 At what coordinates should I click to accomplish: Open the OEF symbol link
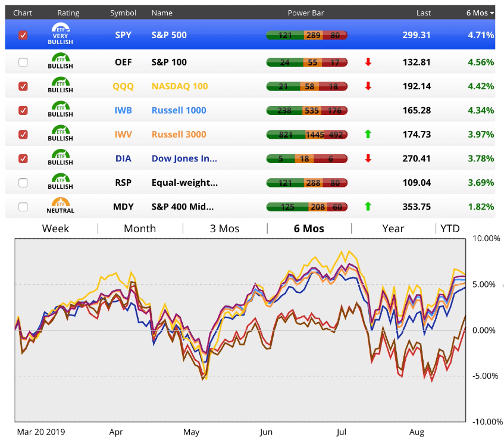pos(123,62)
